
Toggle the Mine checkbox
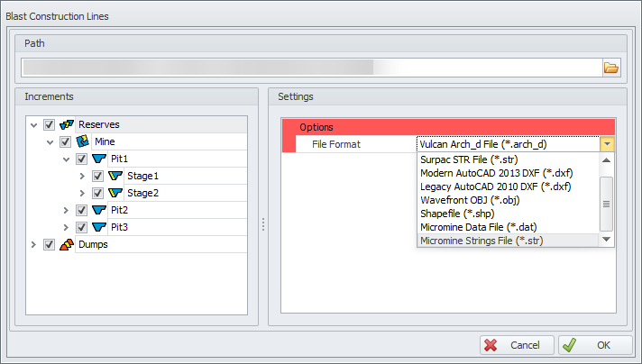[65, 141]
